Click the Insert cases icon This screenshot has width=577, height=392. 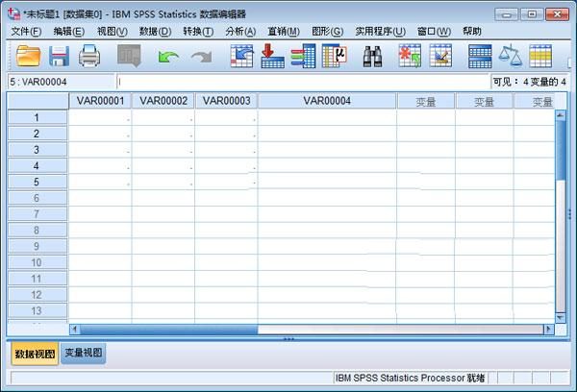click(x=410, y=56)
